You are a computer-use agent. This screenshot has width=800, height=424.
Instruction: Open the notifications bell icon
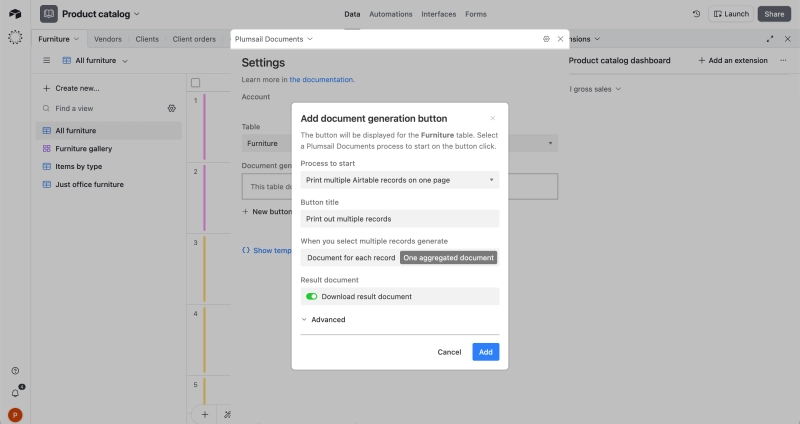pyautogui.click(x=15, y=393)
